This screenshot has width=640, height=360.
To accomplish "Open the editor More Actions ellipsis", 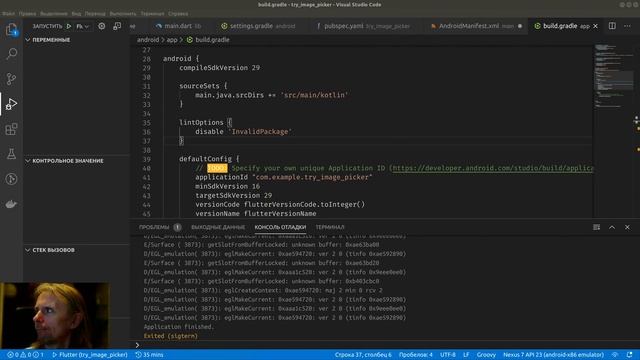I will coord(627,26).
